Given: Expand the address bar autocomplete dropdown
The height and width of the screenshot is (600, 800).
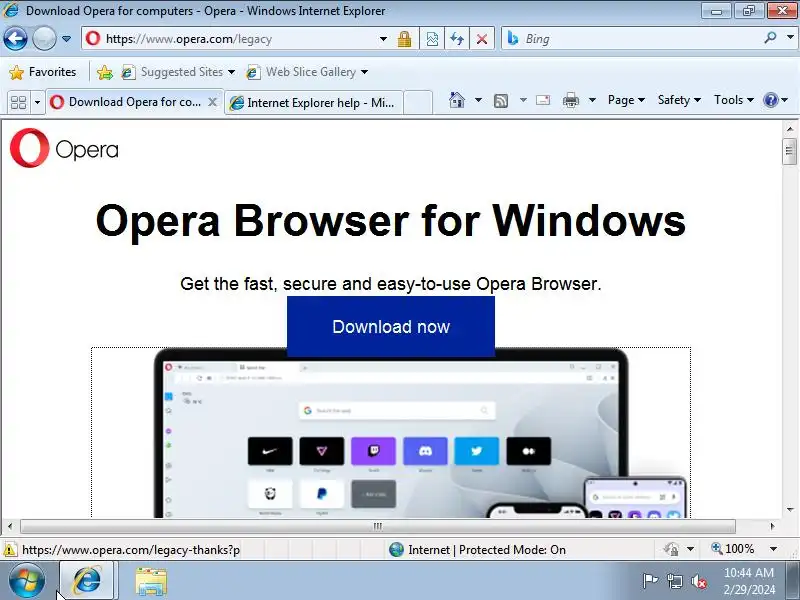Looking at the screenshot, I should (383, 39).
